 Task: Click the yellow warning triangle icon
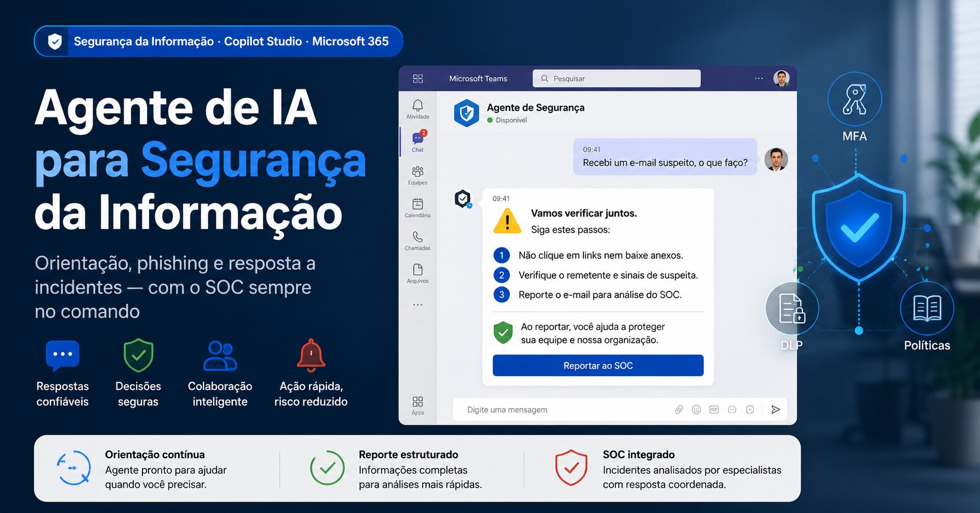pos(508,221)
